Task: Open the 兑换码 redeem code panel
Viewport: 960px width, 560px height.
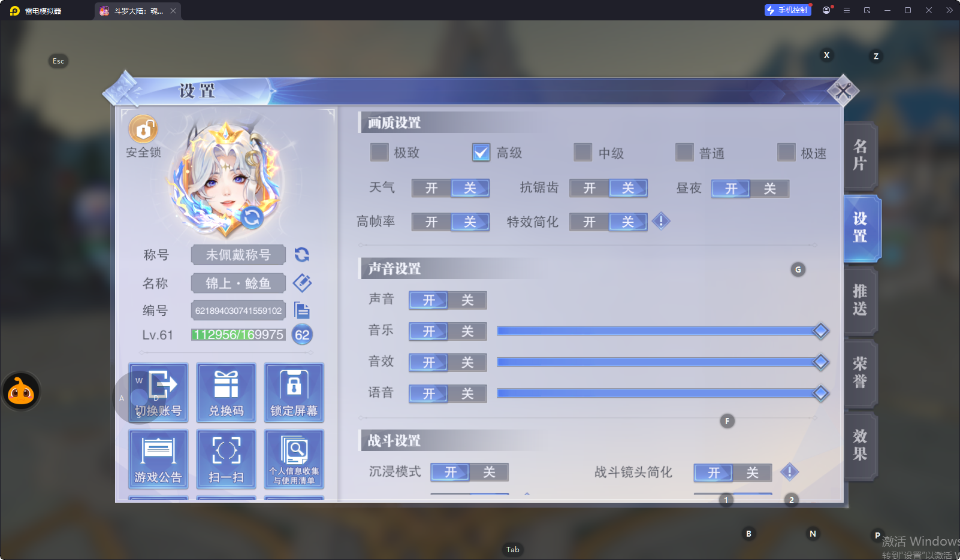Action: pyautogui.click(x=226, y=392)
